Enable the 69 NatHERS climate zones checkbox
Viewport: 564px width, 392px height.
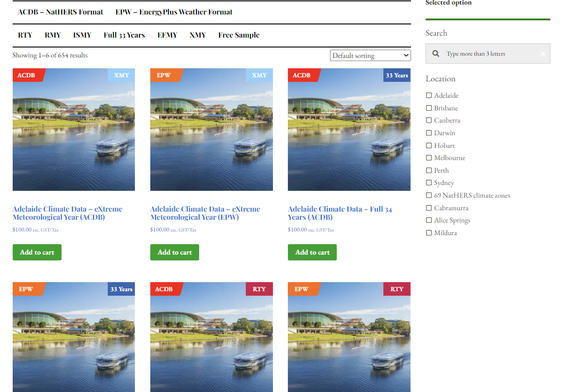429,195
